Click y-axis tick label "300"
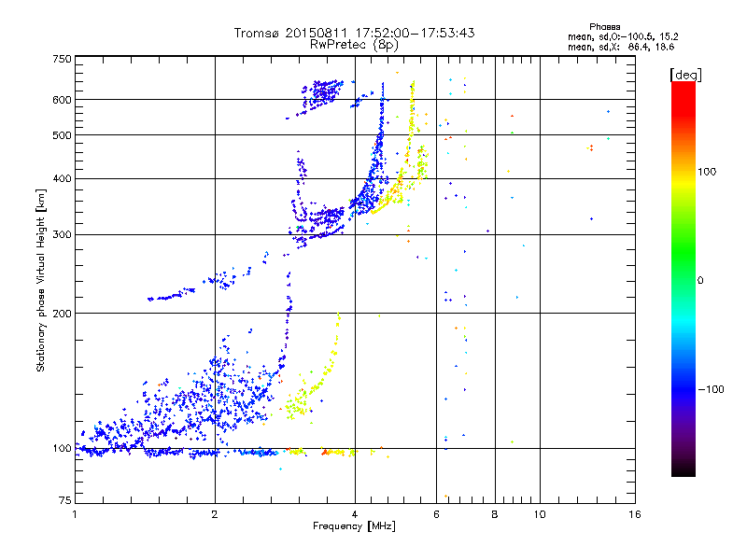The width and height of the screenshot is (747, 560). (x=62, y=234)
